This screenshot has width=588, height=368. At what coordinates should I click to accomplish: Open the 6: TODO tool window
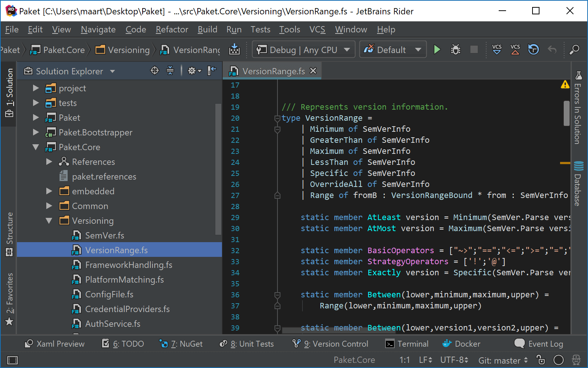click(123, 344)
